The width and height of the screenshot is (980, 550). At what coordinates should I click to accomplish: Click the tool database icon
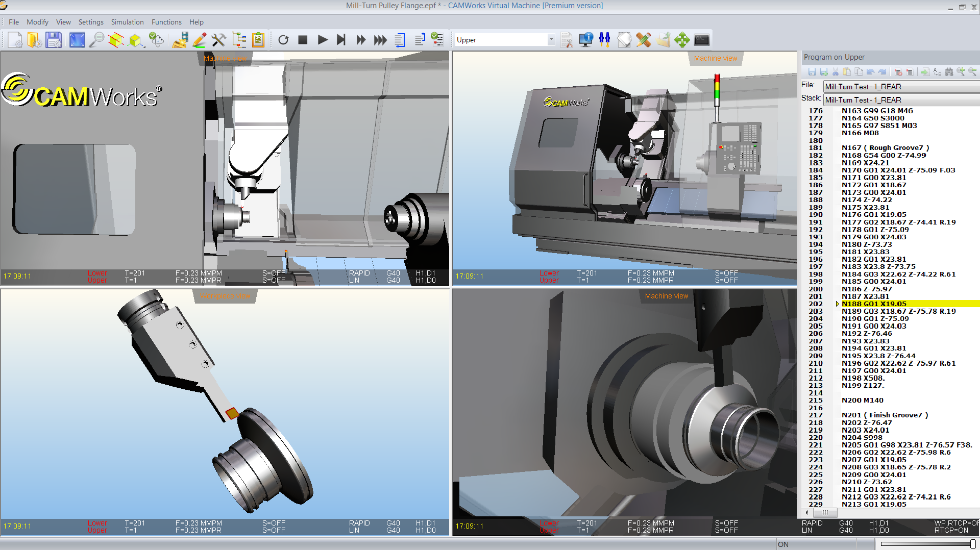(180, 40)
